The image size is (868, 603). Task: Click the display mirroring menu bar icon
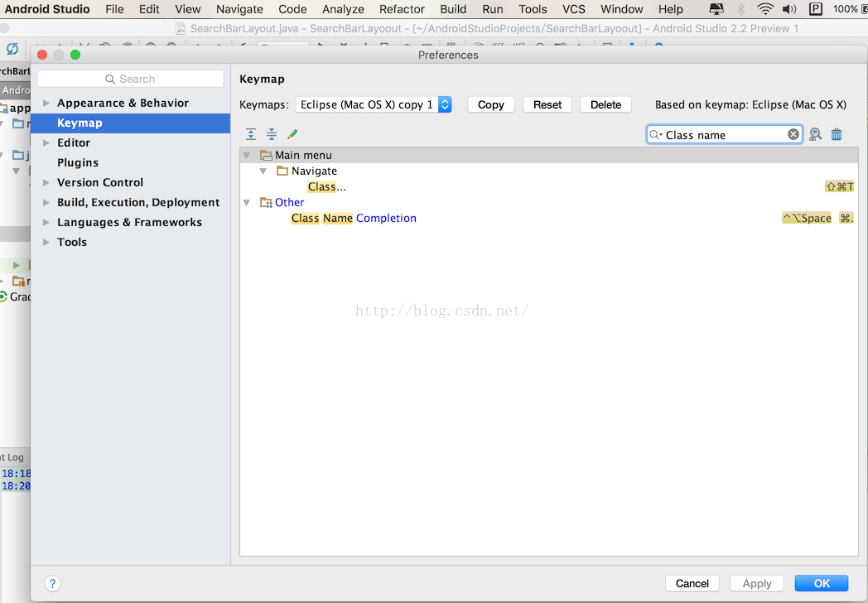tap(716, 9)
